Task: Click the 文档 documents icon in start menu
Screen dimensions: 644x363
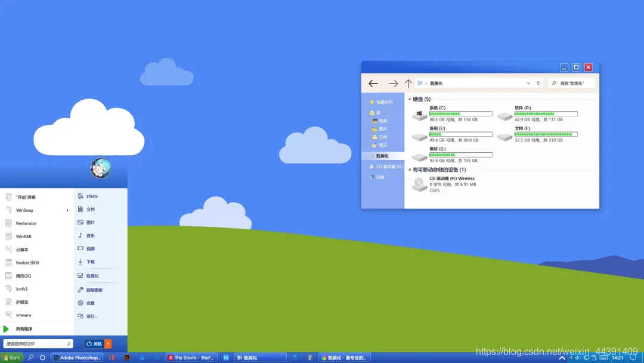Action: tap(80, 209)
